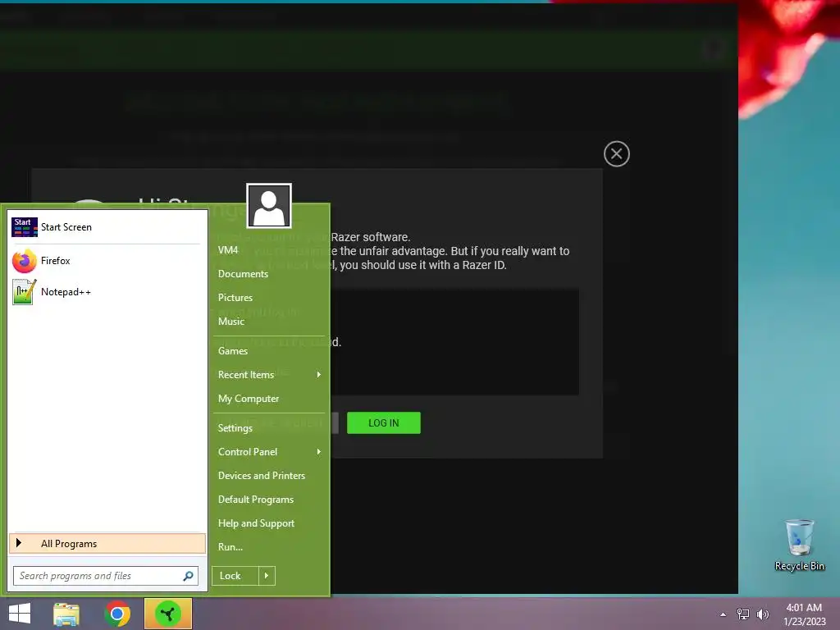Screen dimensions: 840x630
Task: Expand the arrow next to Lock
Action: pos(267,576)
